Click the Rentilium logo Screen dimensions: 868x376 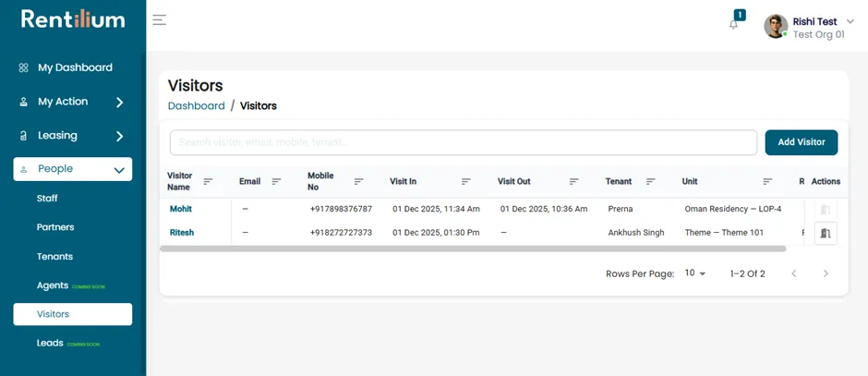(73, 19)
